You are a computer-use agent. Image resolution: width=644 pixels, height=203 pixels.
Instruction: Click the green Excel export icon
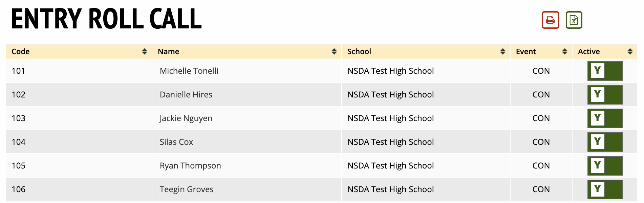[574, 20]
